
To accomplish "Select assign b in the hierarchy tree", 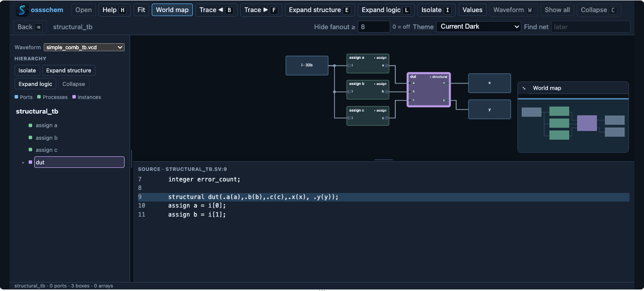I will (x=46, y=138).
